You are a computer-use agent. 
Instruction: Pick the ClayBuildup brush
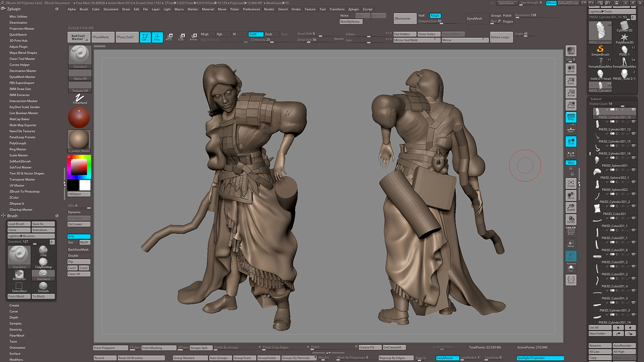click(43, 263)
